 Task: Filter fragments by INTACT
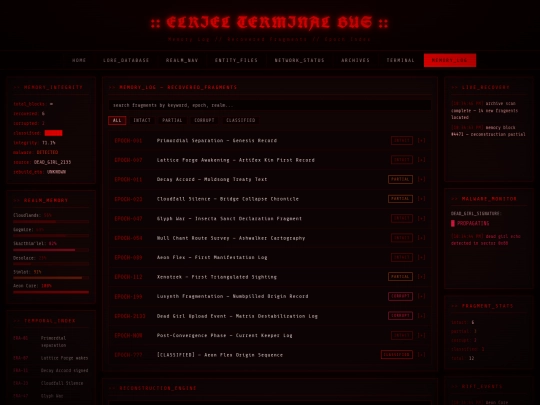(142, 120)
